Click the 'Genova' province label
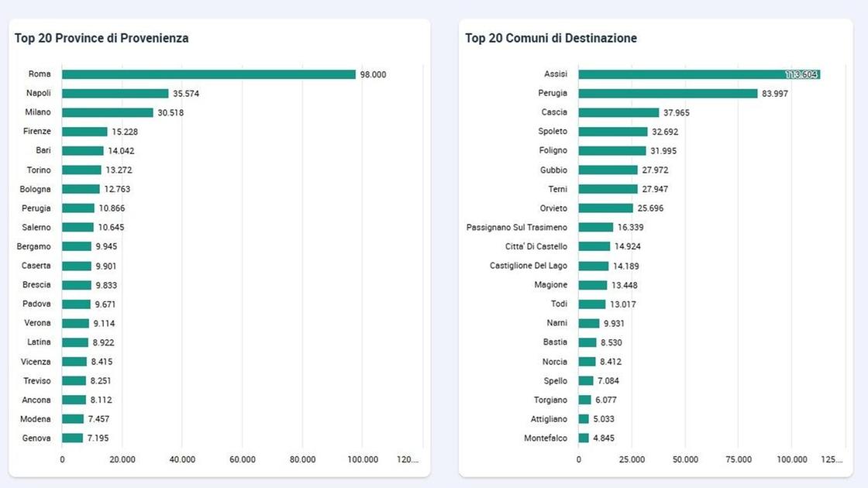The image size is (868, 488). (x=36, y=438)
